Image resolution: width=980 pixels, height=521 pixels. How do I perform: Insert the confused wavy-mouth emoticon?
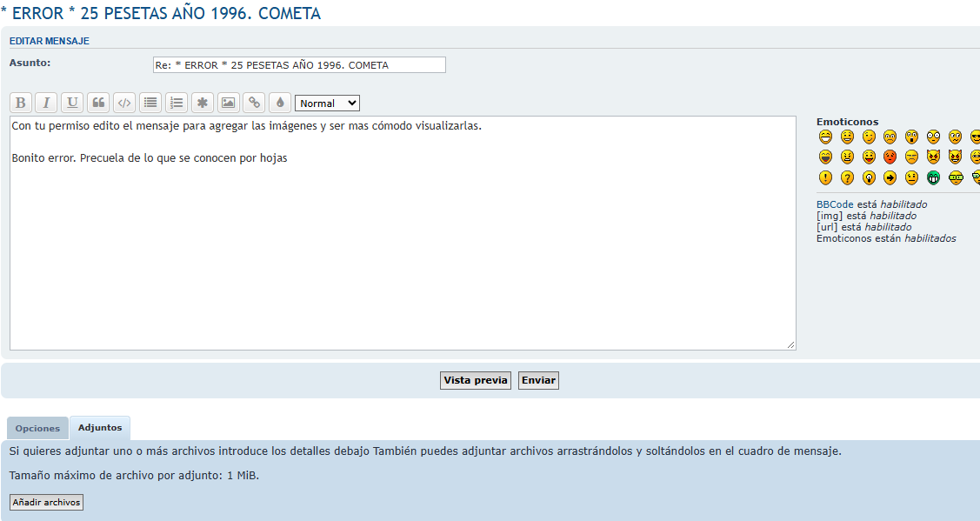coord(955,137)
